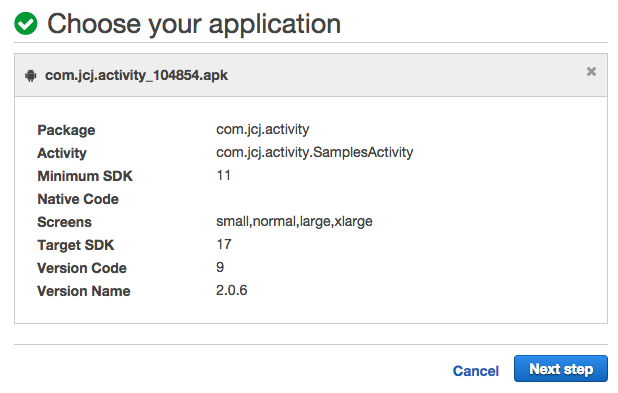Click the Package label
Image resolution: width=618 pixels, height=393 pixels.
66,130
